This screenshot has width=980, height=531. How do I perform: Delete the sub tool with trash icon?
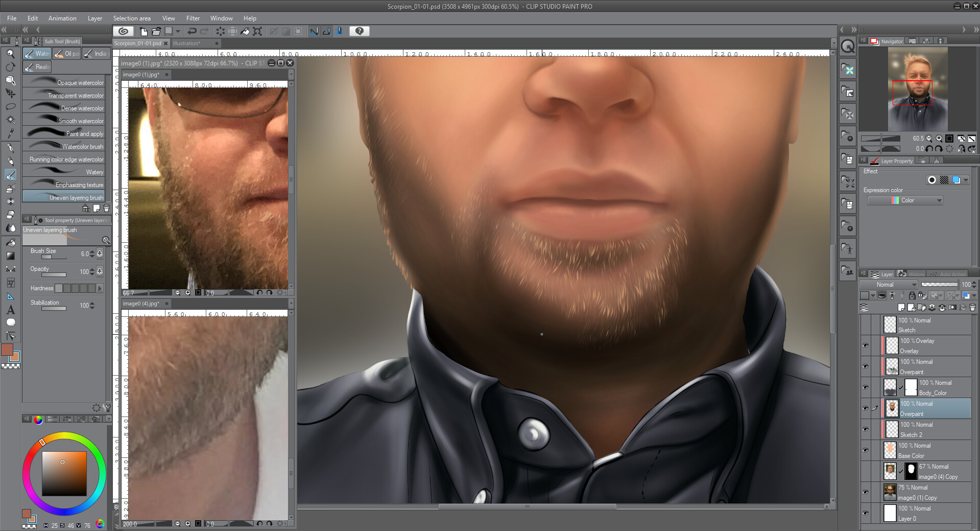tap(106, 208)
